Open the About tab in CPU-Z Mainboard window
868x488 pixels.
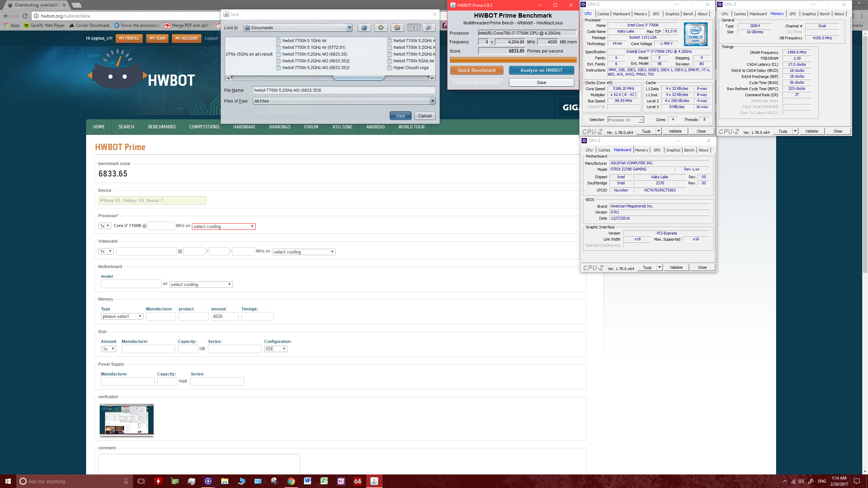point(704,150)
